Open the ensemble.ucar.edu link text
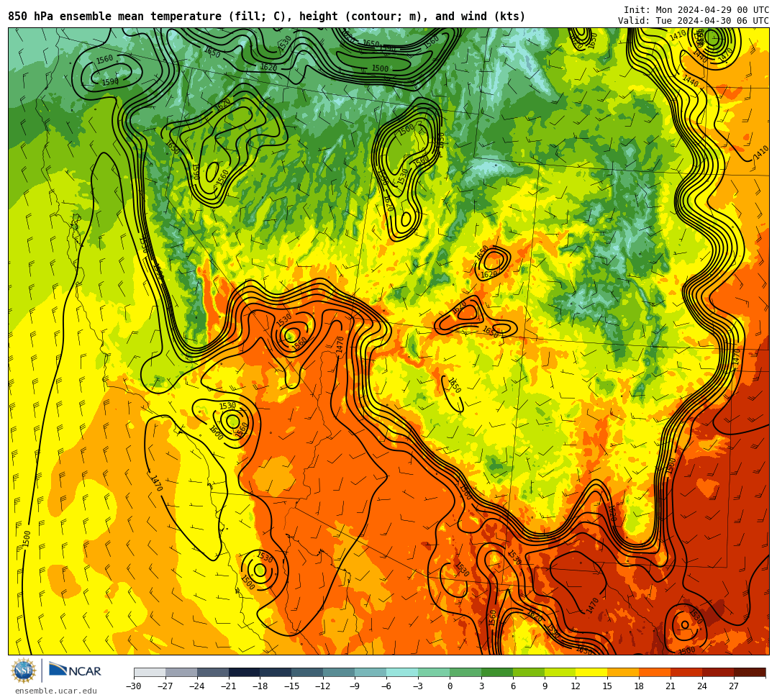 coord(56,691)
